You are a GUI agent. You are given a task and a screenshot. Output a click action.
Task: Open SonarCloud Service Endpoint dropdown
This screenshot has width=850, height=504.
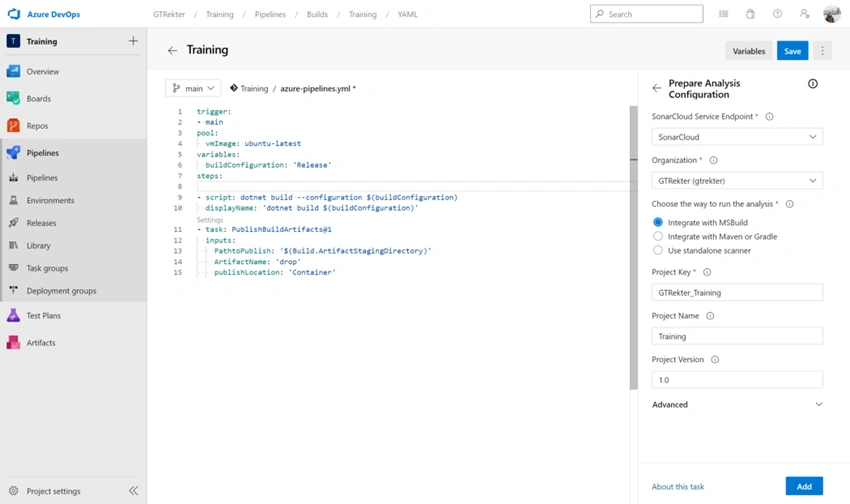tap(737, 137)
